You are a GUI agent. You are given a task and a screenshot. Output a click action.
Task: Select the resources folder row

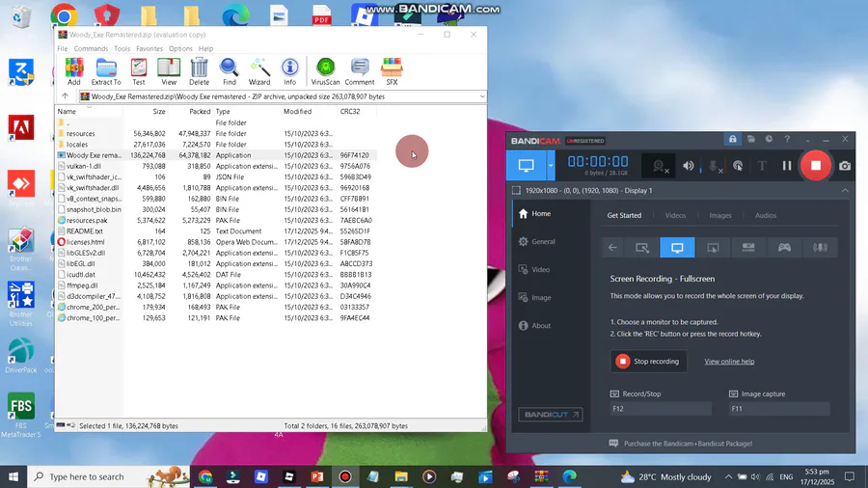(216, 133)
